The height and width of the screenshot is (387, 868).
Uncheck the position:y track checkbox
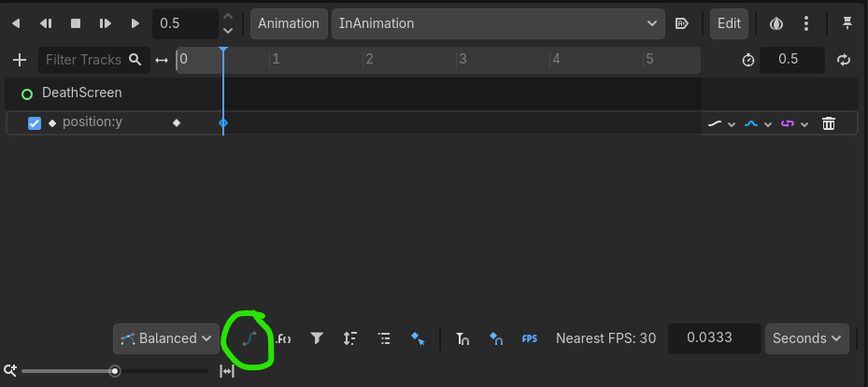coord(35,123)
